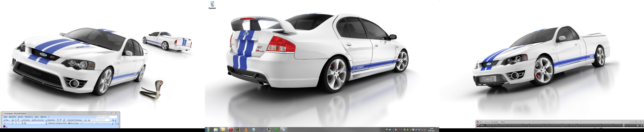Open the PuTTY network taskbar icon
644x132 pixels.
click(261, 130)
